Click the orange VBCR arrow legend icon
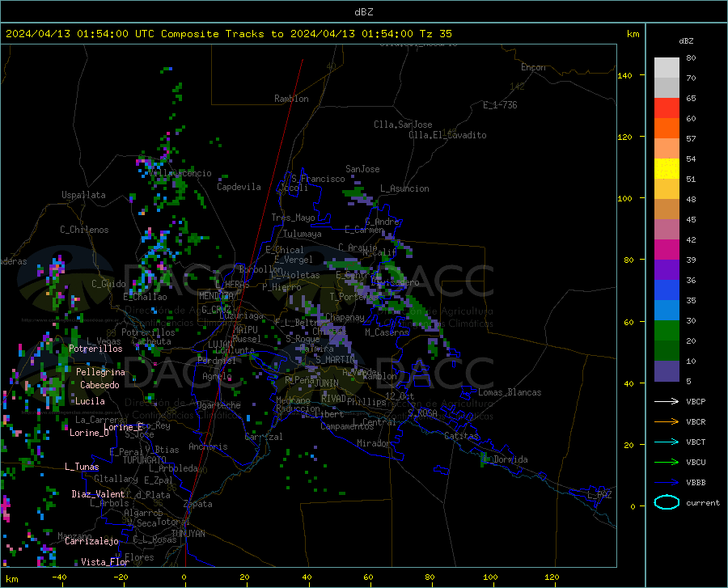The image size is (728, 588). (x=667, y=422)
